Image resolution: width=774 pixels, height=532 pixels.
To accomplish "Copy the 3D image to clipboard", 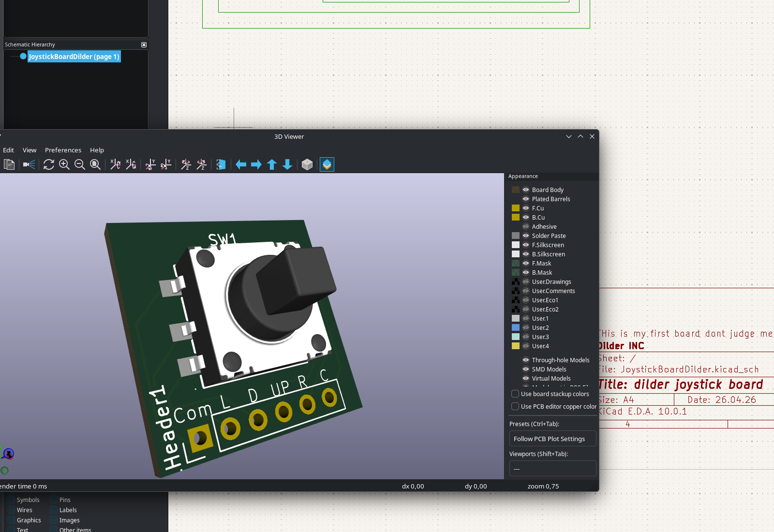I will click(9, 164).
